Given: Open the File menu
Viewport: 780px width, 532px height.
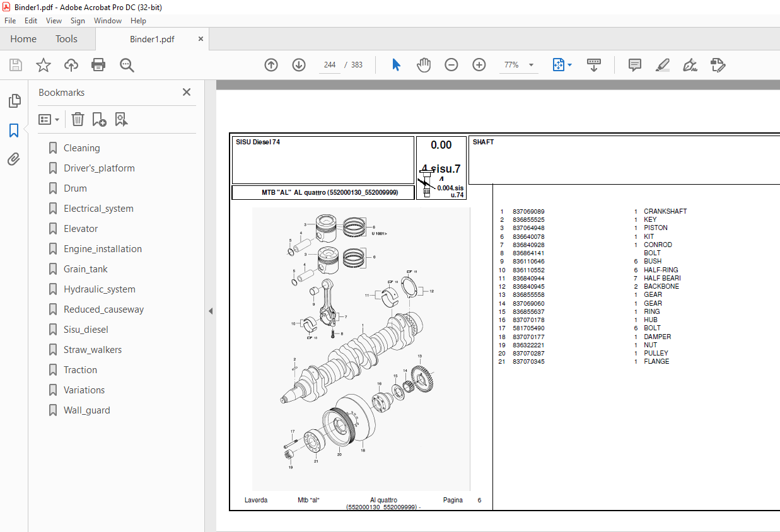Looking at the screenshot, I should pyautogui.click(x=10, y=21).
